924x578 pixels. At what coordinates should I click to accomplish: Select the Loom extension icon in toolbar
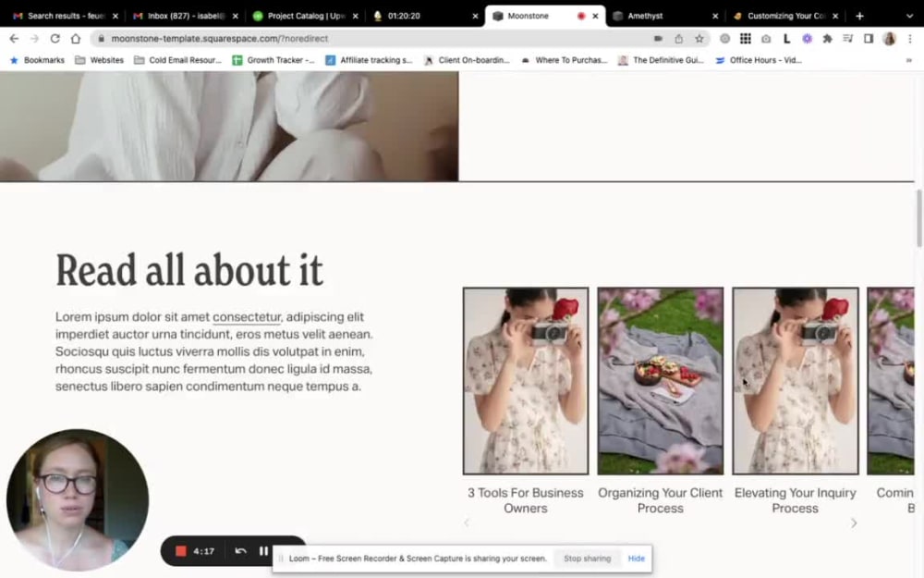(658, 40)
